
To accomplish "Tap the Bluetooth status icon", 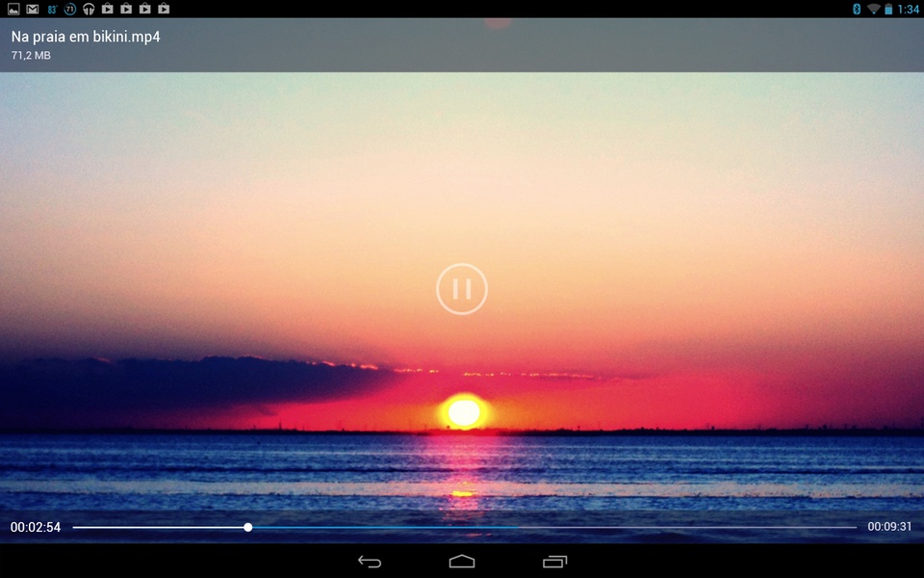I will (x=857, y=9).
